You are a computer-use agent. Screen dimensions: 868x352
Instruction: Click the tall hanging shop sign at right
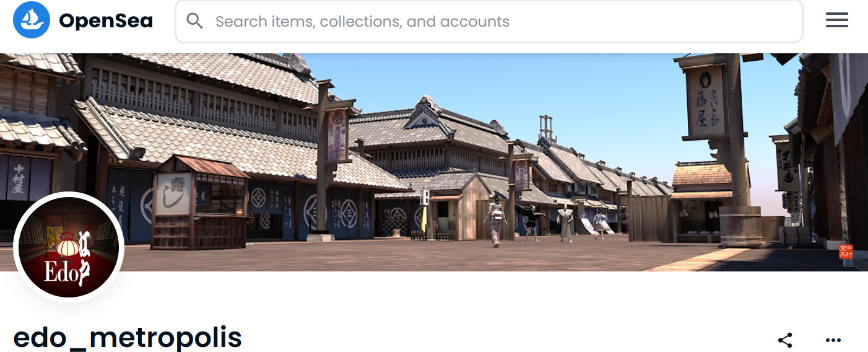pyautogui.click(x=706, y=101)
